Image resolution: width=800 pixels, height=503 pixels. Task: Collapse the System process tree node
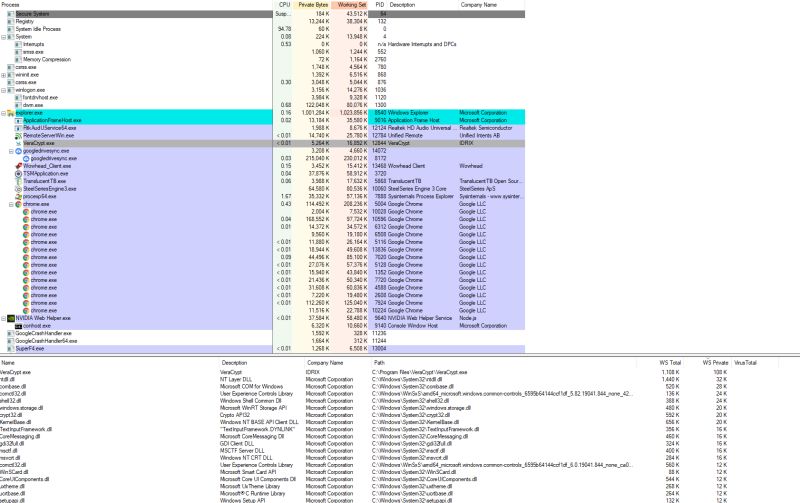point(4,37)
